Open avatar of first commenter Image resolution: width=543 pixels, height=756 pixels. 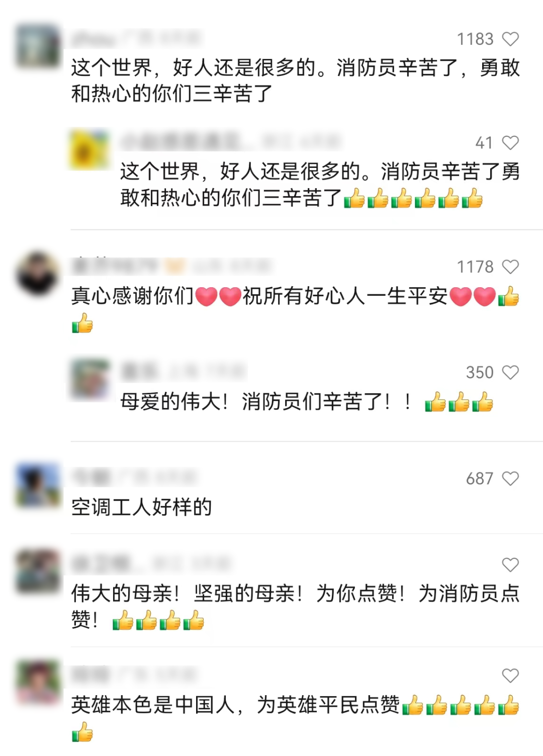pyautogui.click(x=38, y=45)
